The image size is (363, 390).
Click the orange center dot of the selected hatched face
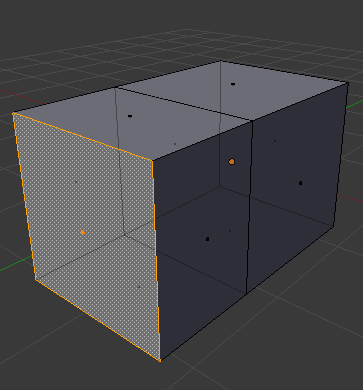(83, 232)
